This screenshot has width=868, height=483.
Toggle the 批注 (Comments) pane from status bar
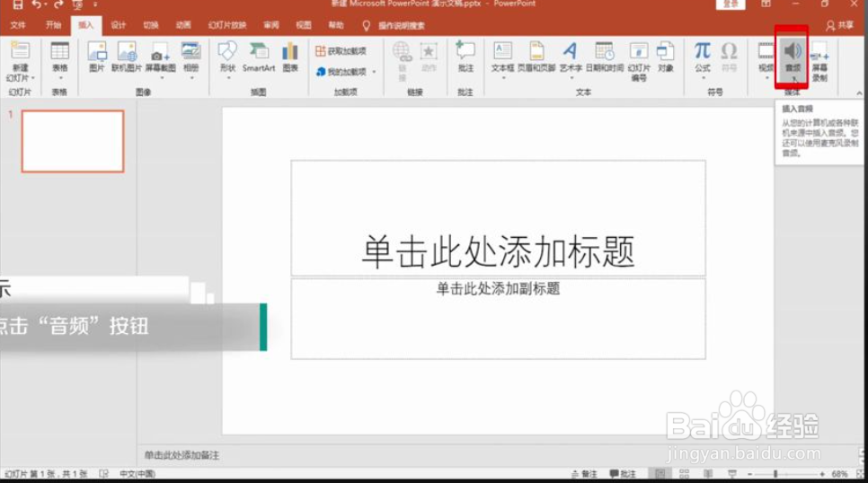pyautogui.click(x=623, y=474)
